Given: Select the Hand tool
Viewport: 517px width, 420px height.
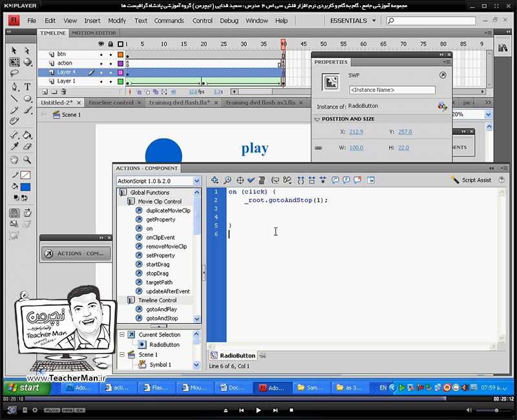Looking at the screenshot, I should (14, 160).
